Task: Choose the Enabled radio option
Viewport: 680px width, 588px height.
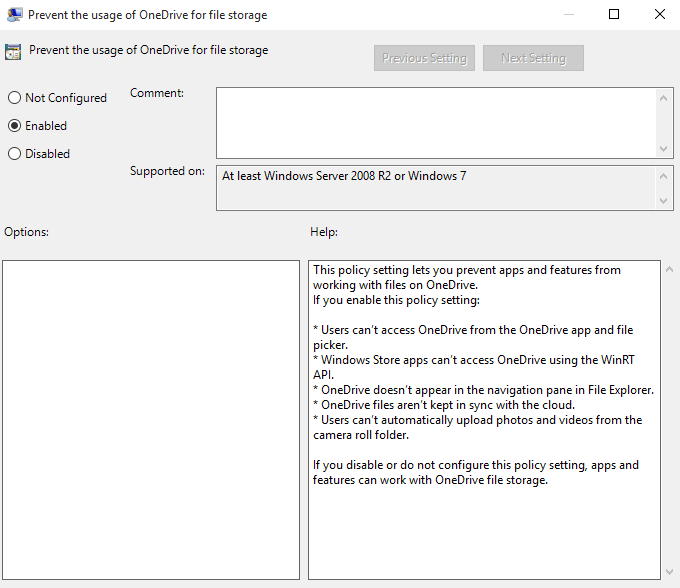Action: coord(15,126)
